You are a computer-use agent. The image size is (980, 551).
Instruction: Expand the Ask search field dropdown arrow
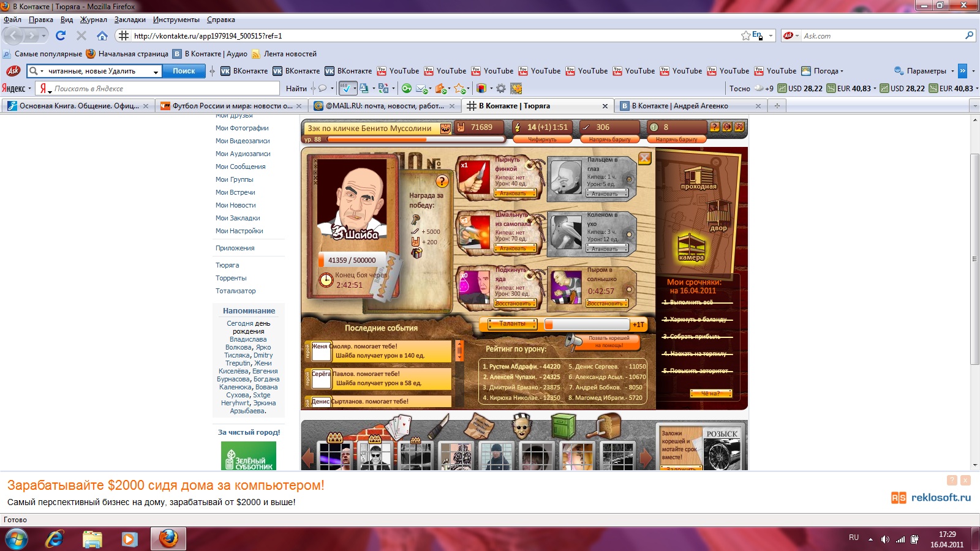point(156,72)
